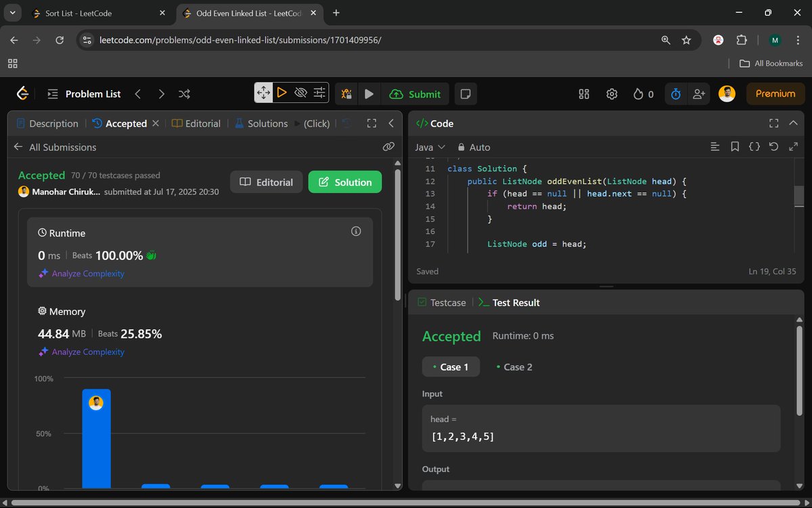Viewport: 812px width, 508px height.
Task: Maximize the left panel with fullscreen icon
Action: tap(371, 123)
